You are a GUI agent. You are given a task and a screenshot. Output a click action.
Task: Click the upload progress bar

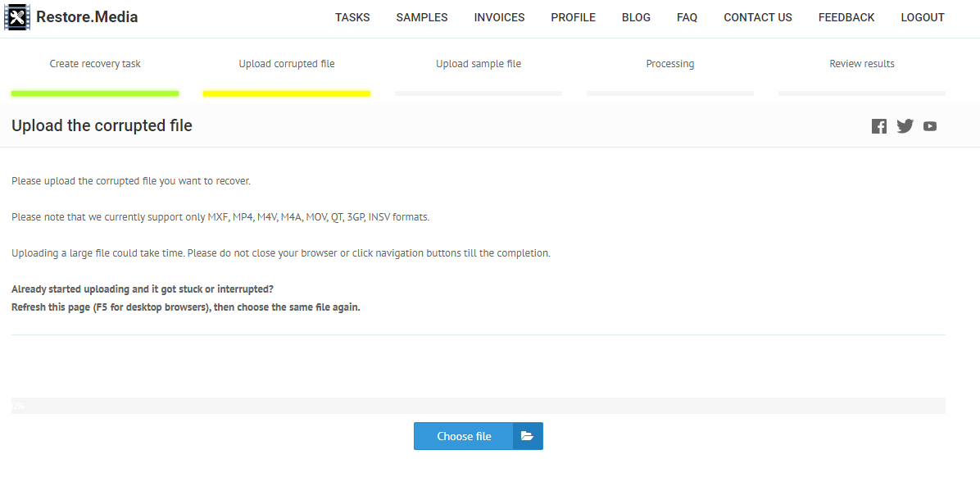479,406
